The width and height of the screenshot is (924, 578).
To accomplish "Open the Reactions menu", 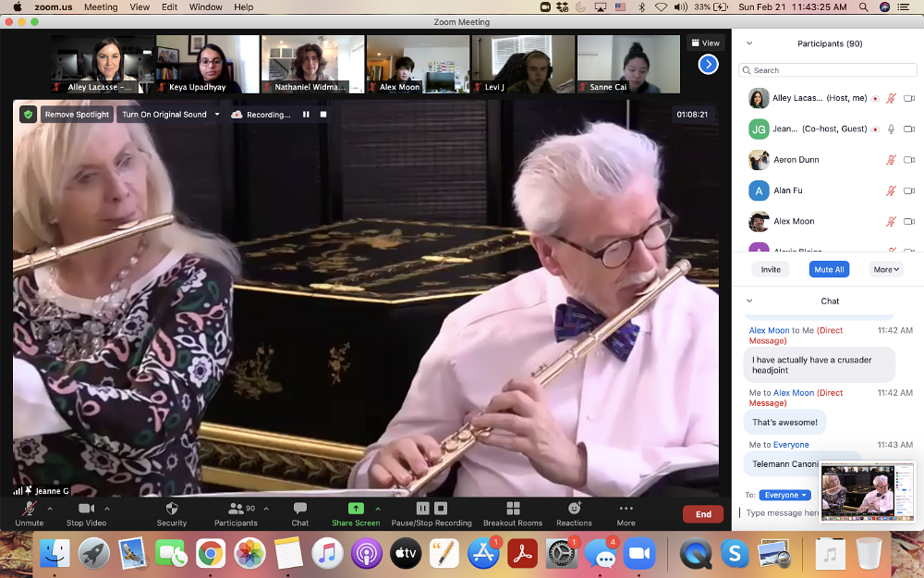I will [x=574, y=513].
